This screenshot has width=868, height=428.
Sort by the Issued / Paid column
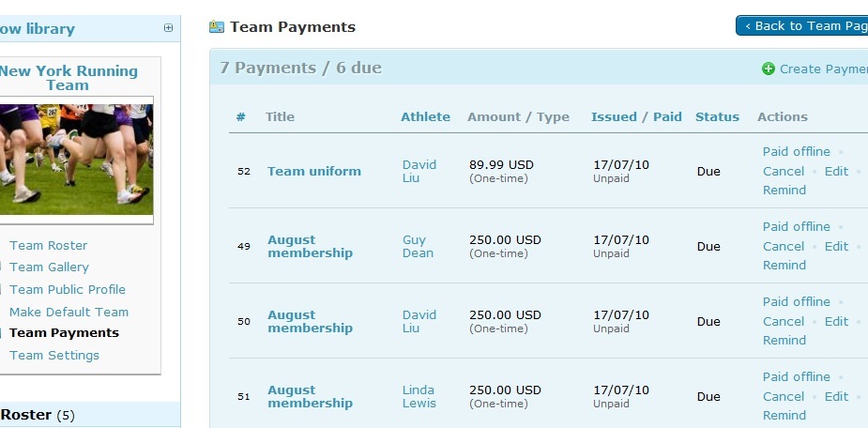[x=636, y=117]
